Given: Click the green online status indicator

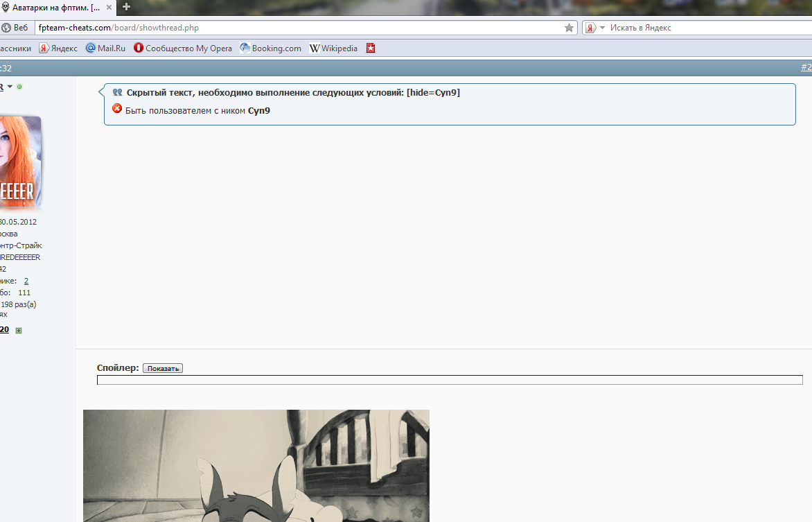Looking at the screenshot, I should pos(19,87).
